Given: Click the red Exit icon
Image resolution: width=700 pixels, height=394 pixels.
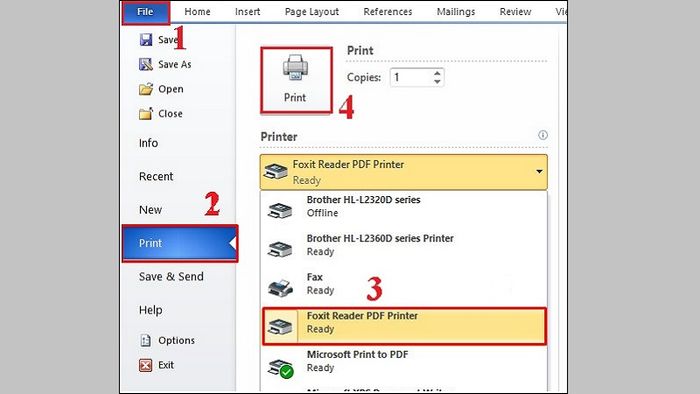Looking at the screenshot, I should [x=146, y=365].
